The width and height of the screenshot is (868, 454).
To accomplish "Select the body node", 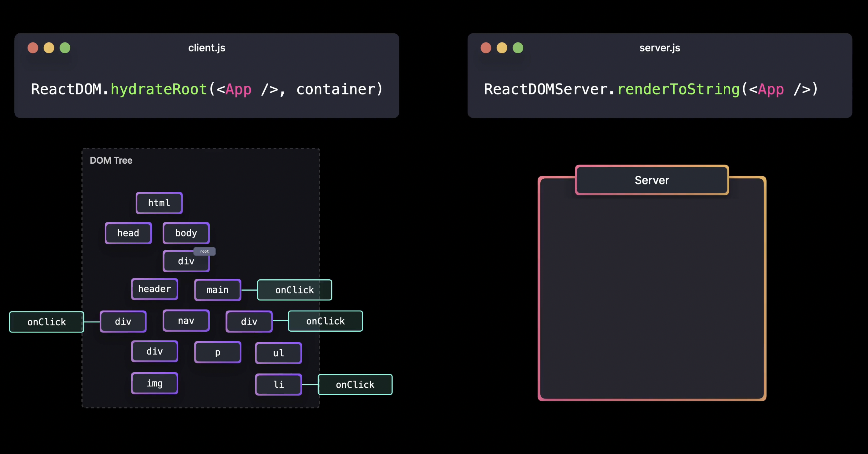I will tap(186, 233).
